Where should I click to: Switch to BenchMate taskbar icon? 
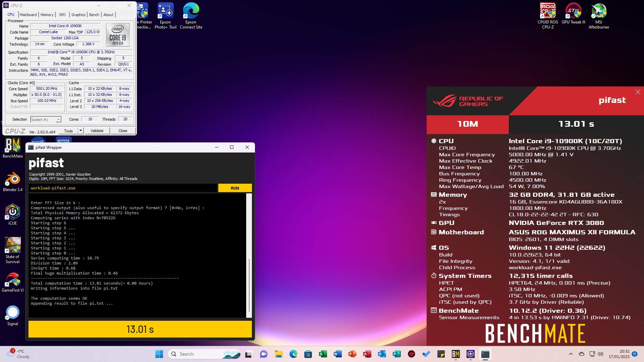(455, 354)
